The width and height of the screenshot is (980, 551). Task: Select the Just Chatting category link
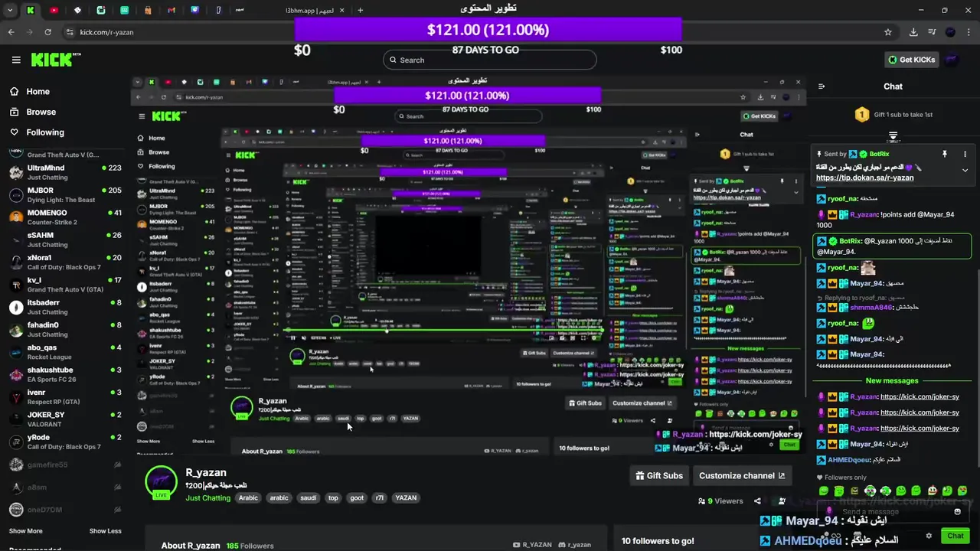[x=207, y=497]
